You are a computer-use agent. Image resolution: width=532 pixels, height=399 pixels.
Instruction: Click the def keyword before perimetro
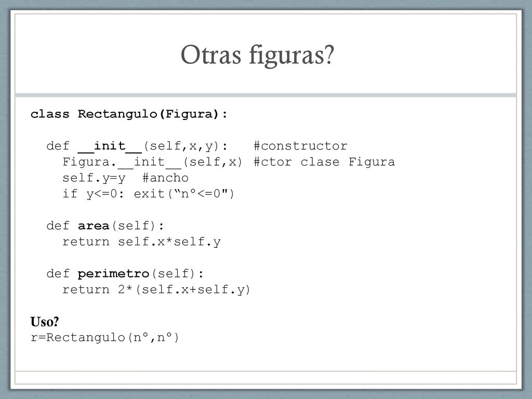pyautogui.click(x=58, y=274)
